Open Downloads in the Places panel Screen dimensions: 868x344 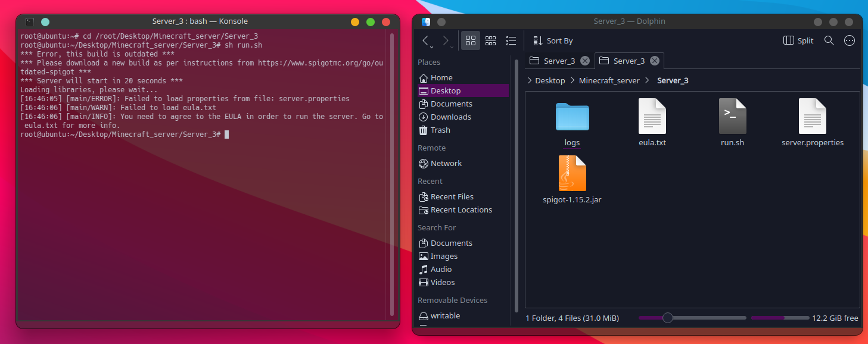(462, 117)
